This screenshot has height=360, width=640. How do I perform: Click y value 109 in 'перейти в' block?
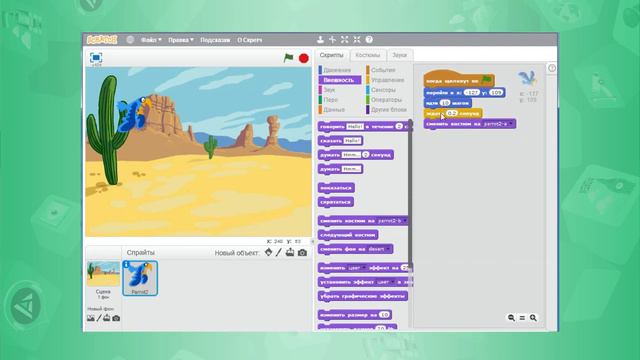pyautogui.click(x=496, y=93)
